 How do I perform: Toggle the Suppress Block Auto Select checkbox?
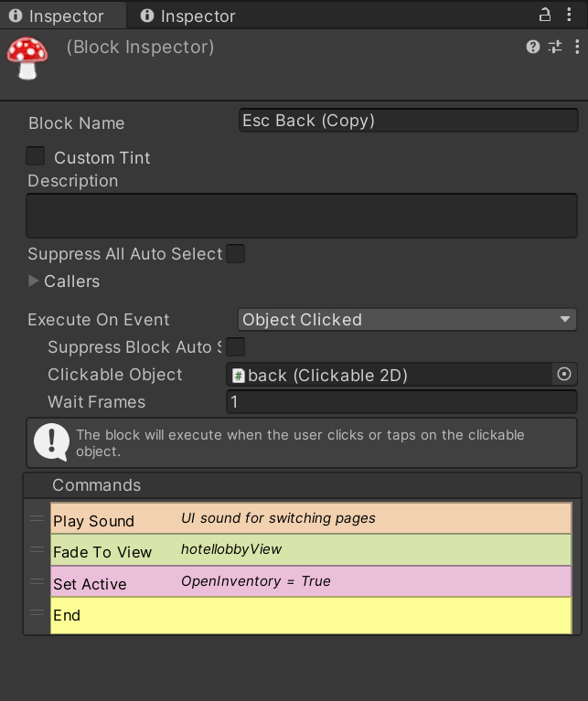click(x=235, y=346)
